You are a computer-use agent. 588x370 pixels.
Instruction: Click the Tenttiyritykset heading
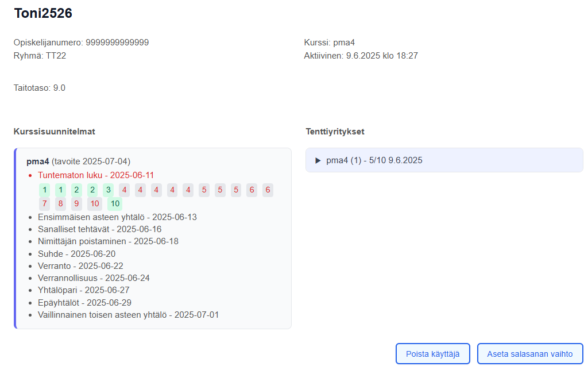point(335,132)
